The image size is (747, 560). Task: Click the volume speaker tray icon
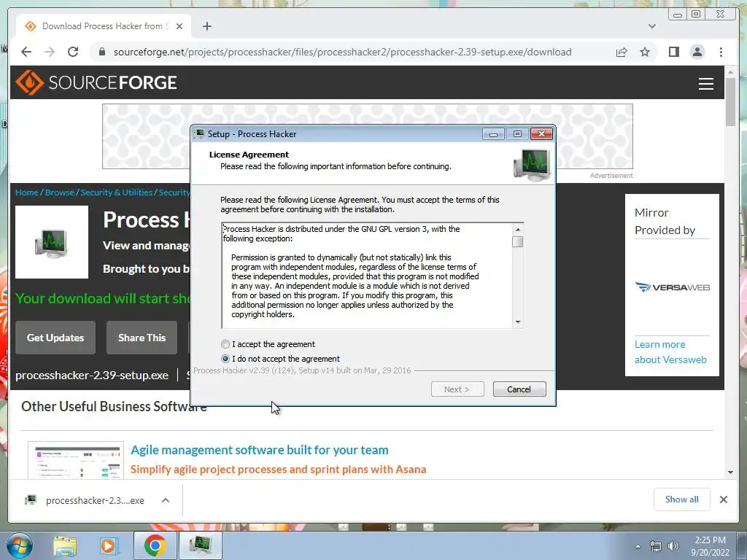tap(673, 546)
